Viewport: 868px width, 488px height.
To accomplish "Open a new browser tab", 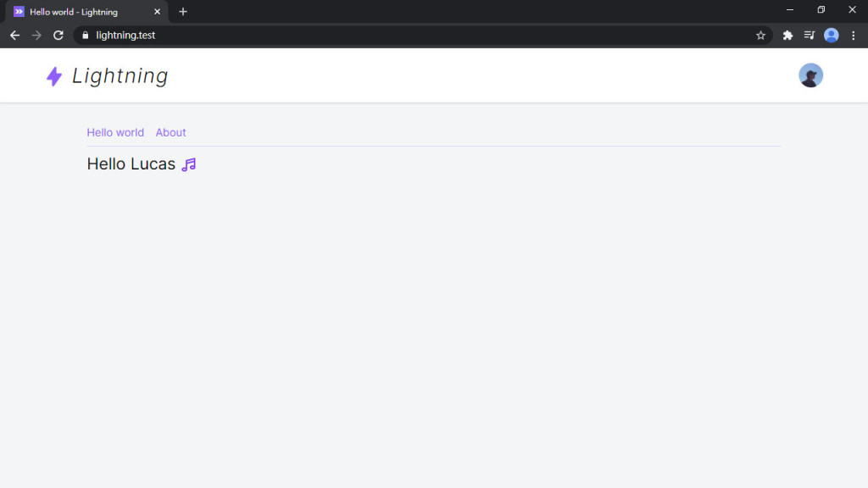I will tap(183, 12).
